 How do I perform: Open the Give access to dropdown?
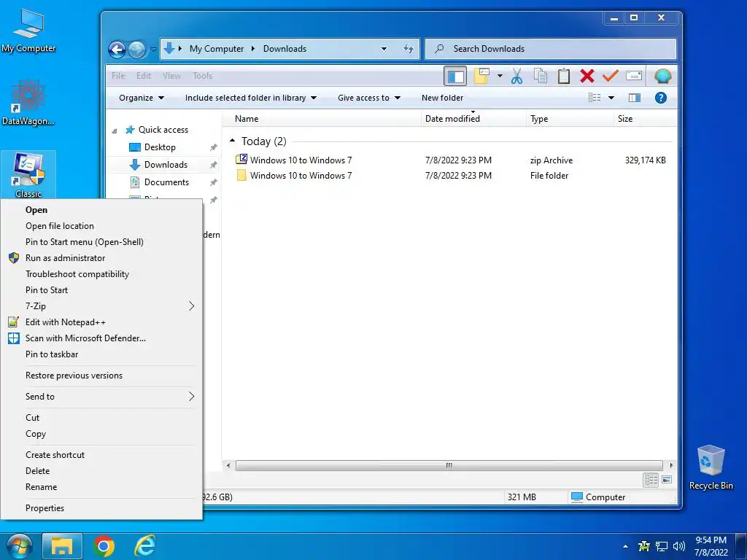coord(368,98)
